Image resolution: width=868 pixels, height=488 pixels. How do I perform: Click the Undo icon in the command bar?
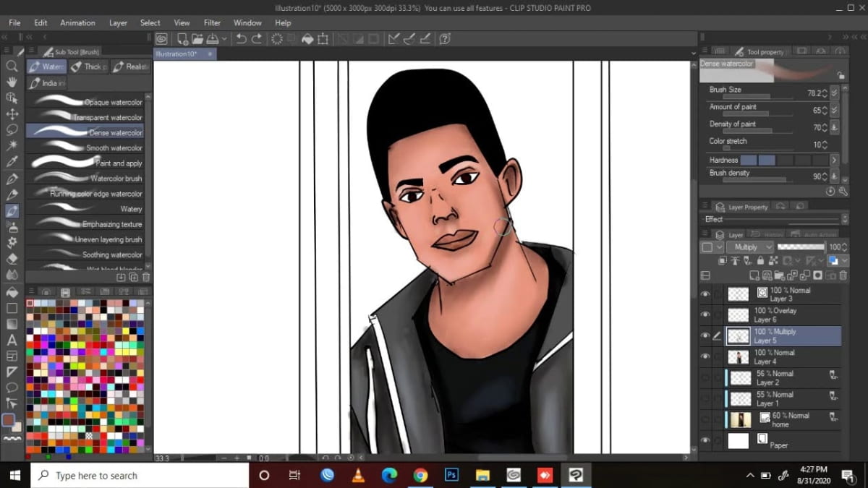241,39
